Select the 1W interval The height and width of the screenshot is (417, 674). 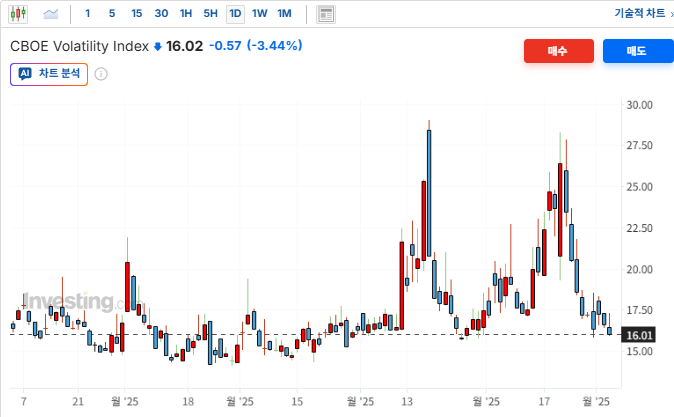pos(260,14)
